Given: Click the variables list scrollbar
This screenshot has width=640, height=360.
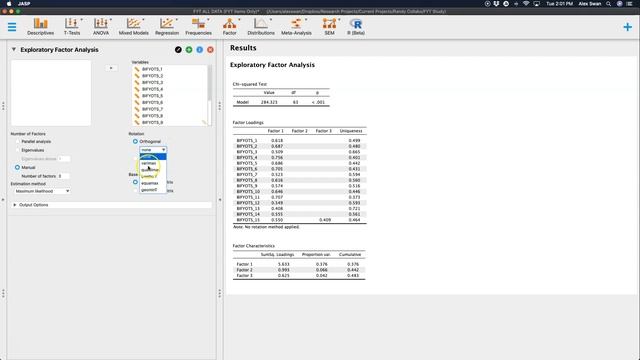Looking at the screenshot, I should [210, 84].
